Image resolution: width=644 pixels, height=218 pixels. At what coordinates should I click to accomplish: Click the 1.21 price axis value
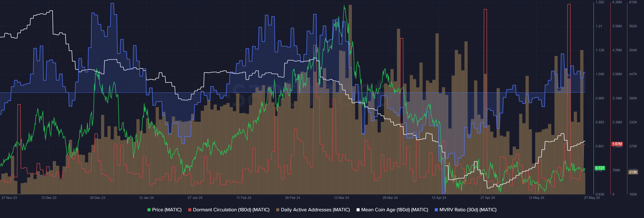(599, 26)
